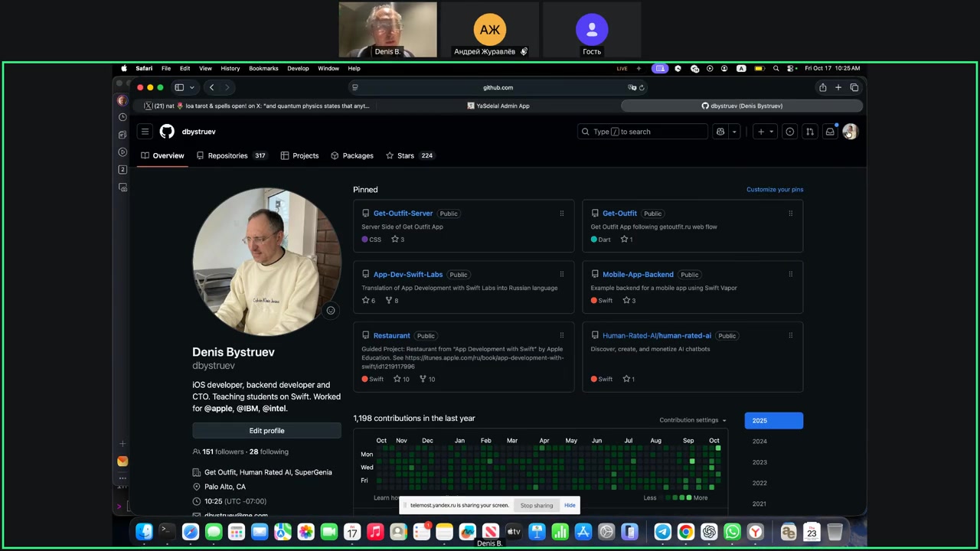Open Contribution settings dropdown

693,420
